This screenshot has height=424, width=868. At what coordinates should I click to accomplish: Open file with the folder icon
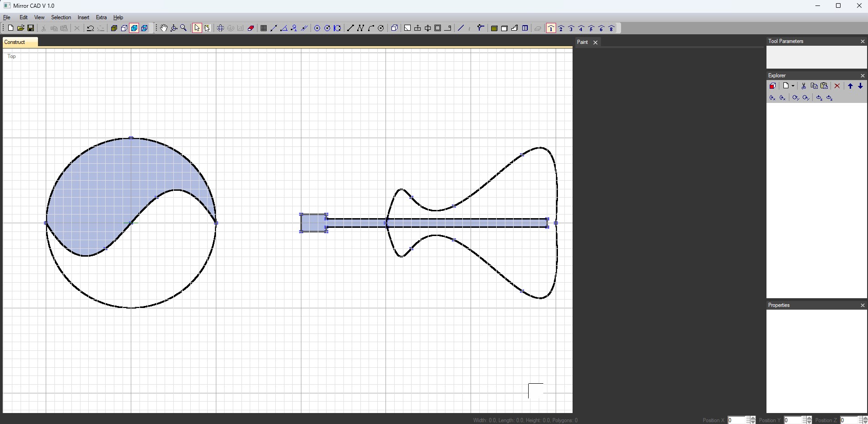pyautogui.click(x=21, y=28)
